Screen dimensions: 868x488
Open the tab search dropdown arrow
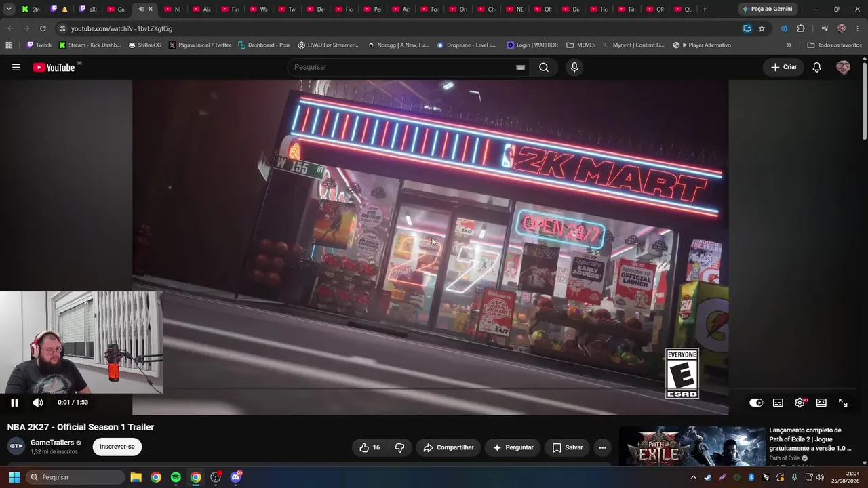click(9, 9)
